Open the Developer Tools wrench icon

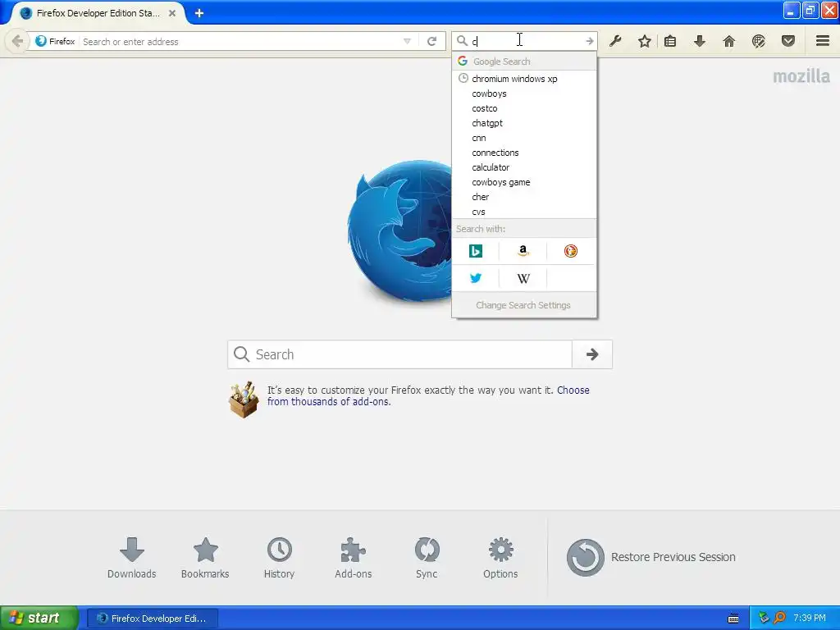click(x=615, y=41)
